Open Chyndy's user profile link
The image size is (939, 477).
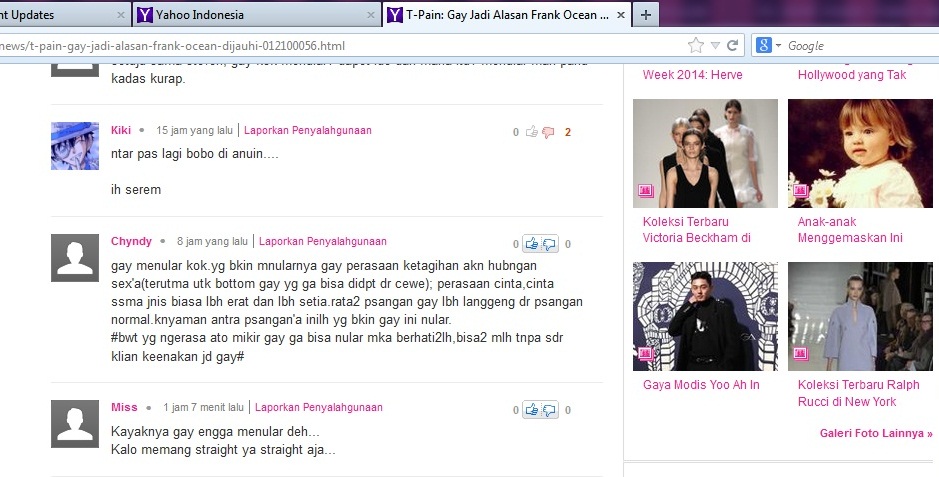131,241
